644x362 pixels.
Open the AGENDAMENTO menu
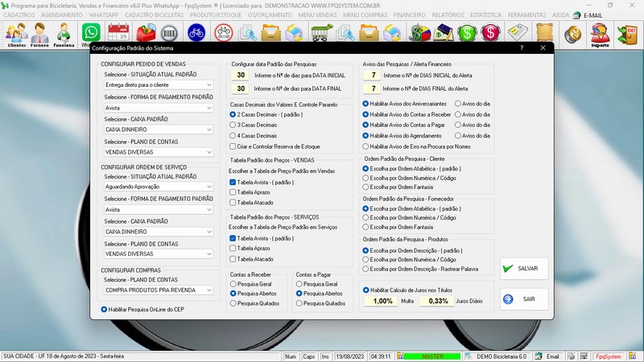pyautogui.click(x=62, y=15)
